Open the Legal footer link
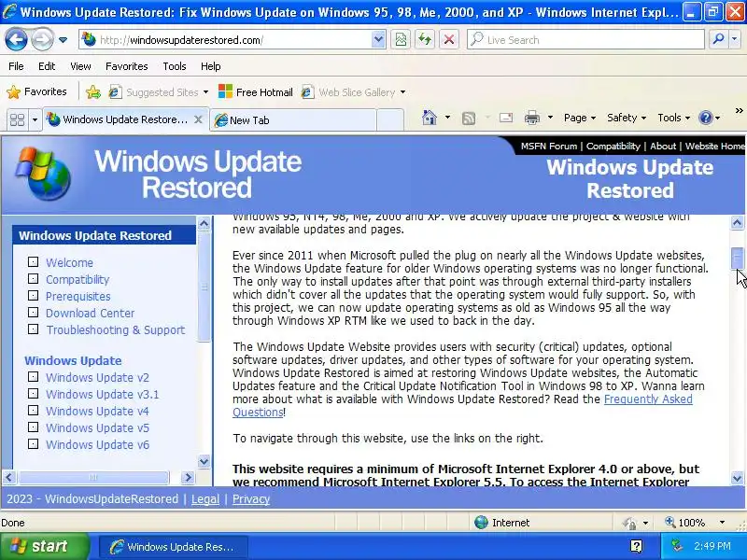The image size is (747, 560). pos(205,499)
